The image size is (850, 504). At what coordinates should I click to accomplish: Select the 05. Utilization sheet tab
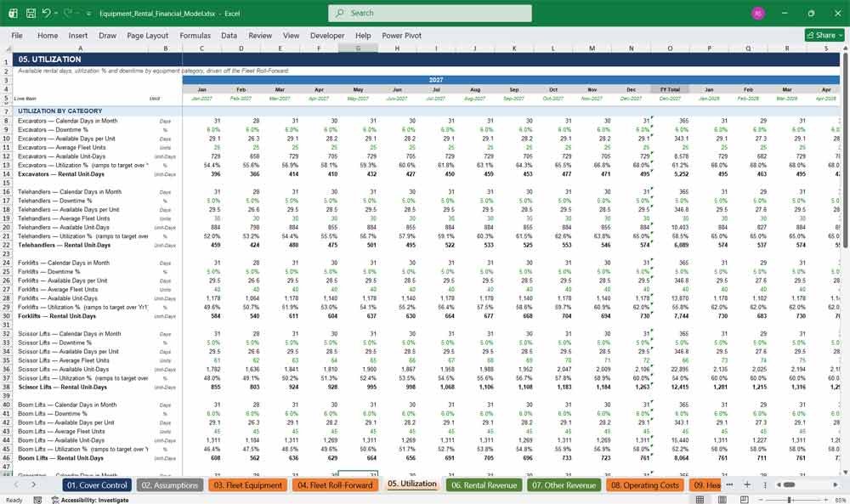pos(412,484)
